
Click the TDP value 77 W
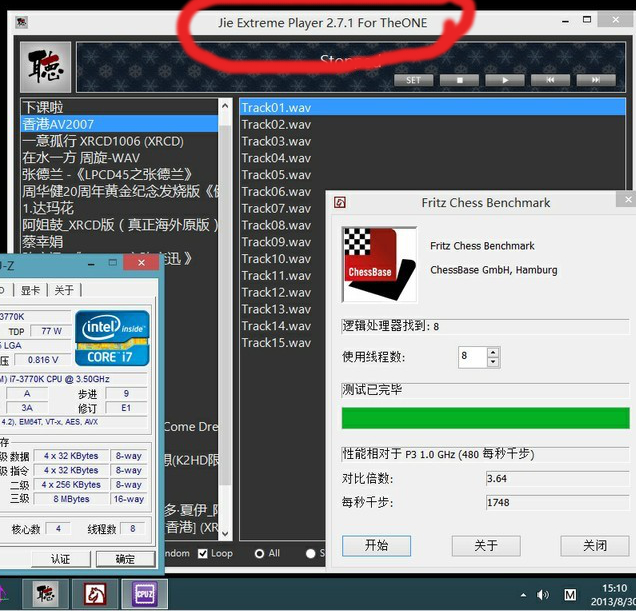[51, 331]
